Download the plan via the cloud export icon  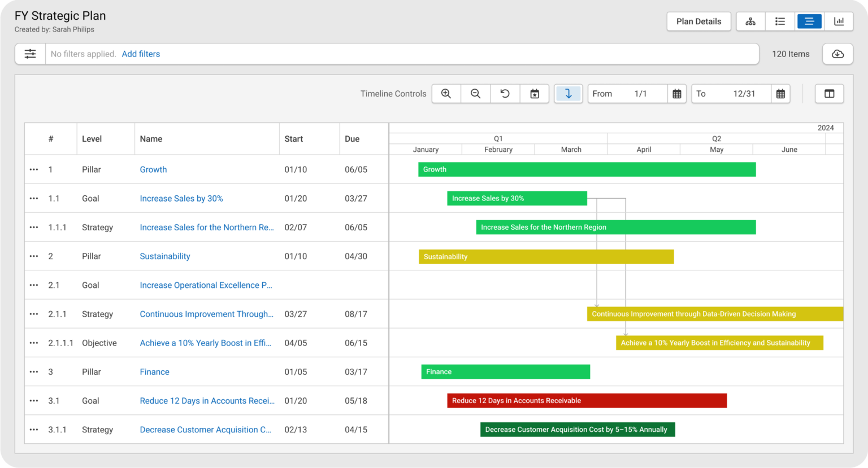[x=837, y=54]
